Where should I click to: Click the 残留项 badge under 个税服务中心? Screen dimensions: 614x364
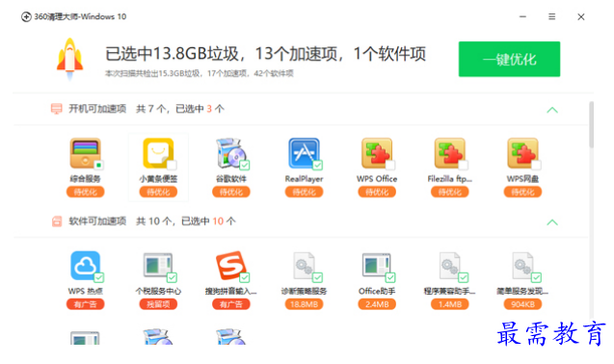coord(158,304)
